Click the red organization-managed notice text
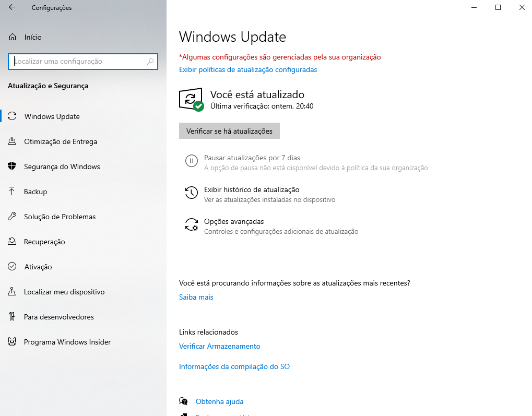Image resolution: width=532 pixels, height=416 pixels. 280,57
